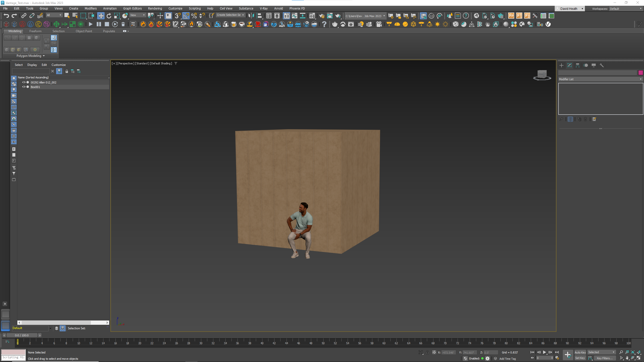Image resolution: width=644 pixels, height=362 pixels.
Task: Switch to the Freeform ribbon tab
Action: point(35,31)
